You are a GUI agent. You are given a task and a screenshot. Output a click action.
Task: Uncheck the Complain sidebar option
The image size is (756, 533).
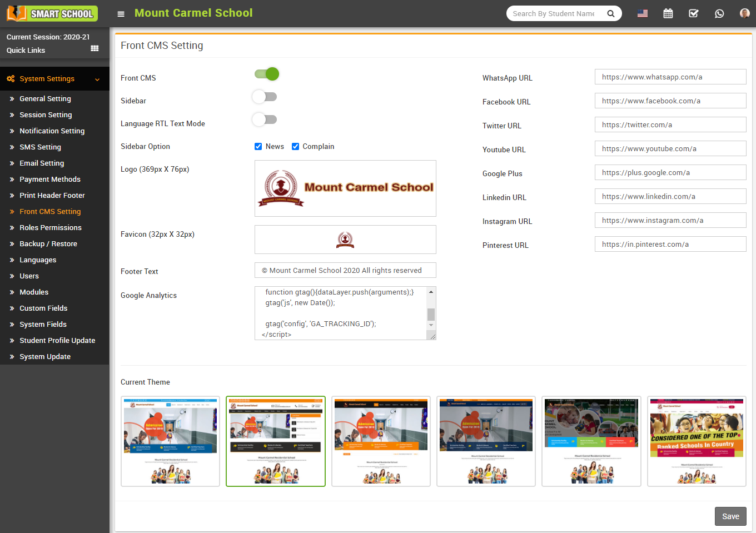(x=295, y=146)
